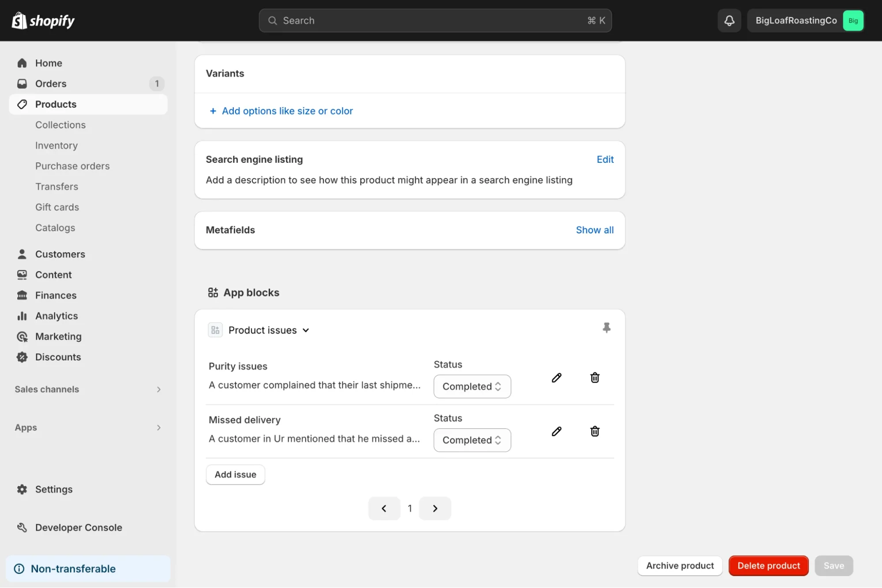
Task: Edit the Purity issues entry
Action: click(556, 378)
